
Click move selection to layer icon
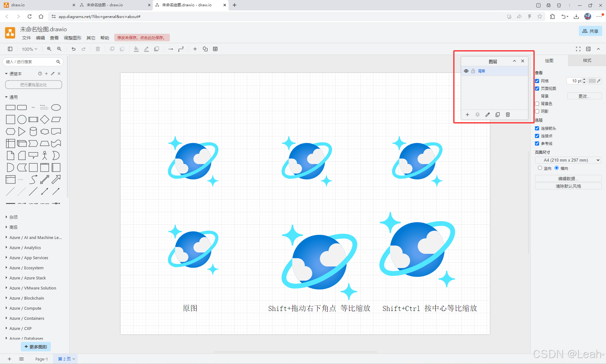point(478,115)
